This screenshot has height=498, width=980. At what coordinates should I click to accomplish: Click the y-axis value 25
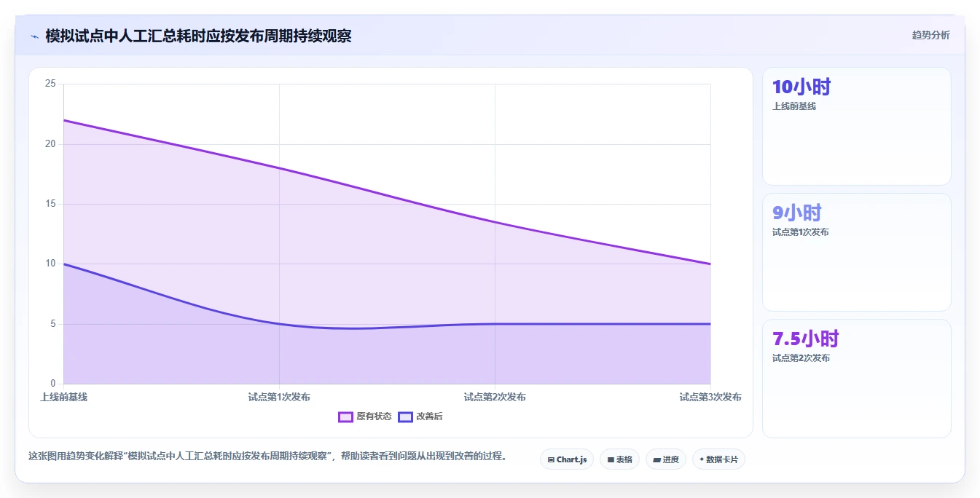(50, 84)
